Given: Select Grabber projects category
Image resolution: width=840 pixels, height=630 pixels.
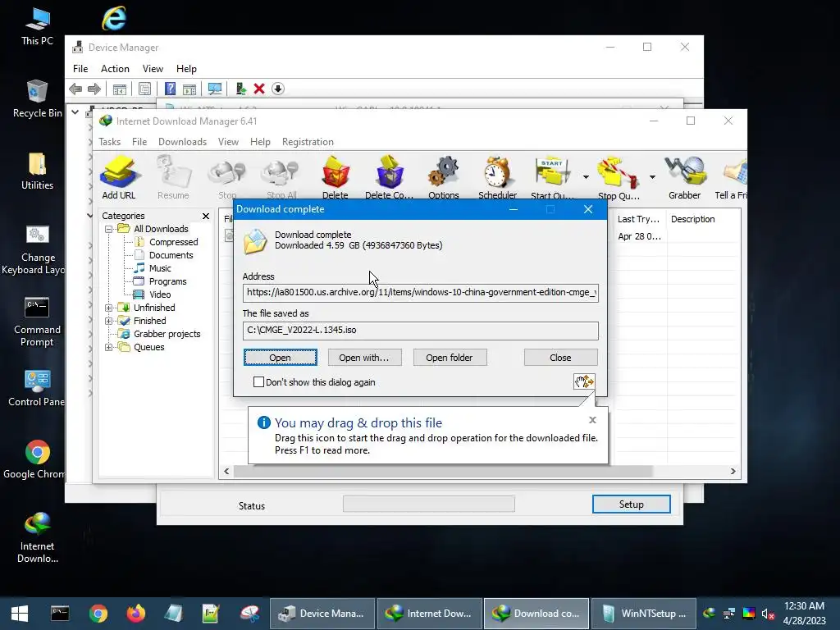Looking at the screenshot, I should pyautogui.click(x=167, y=335).
